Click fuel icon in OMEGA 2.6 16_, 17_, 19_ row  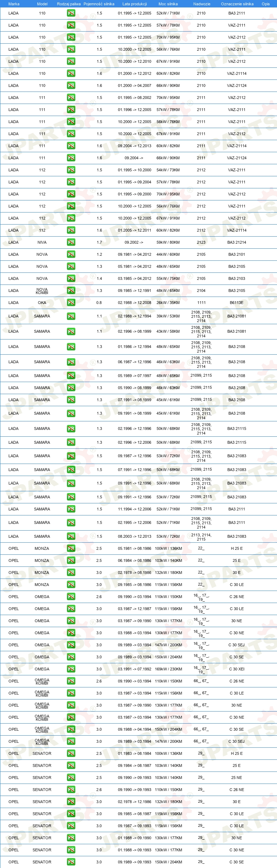(x=71, y=597)
